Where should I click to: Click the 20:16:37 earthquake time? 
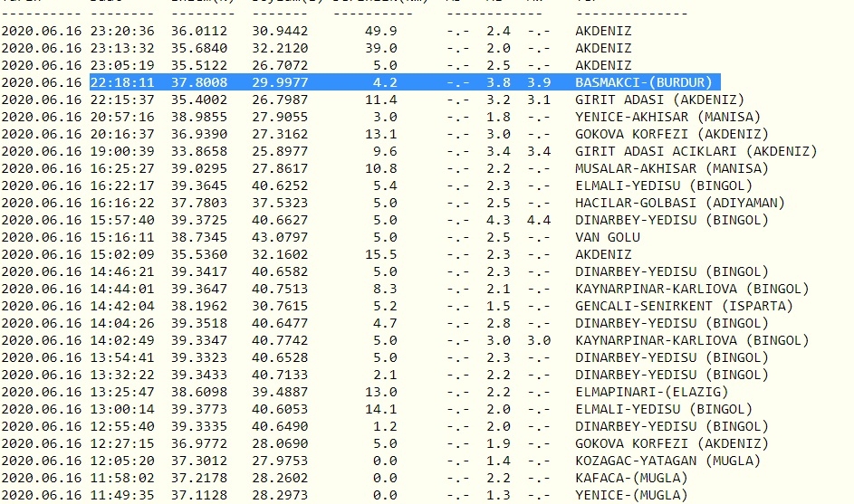point(122,134)
